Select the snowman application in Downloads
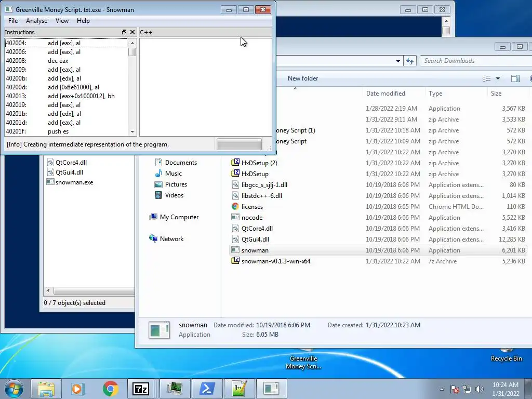532x399 pixels. point(378,250)
